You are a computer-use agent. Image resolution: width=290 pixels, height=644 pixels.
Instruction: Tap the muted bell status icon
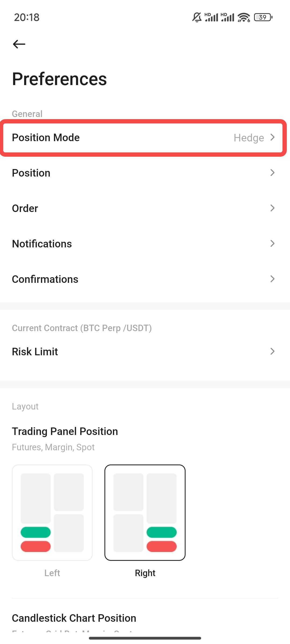tap(197, 17)
